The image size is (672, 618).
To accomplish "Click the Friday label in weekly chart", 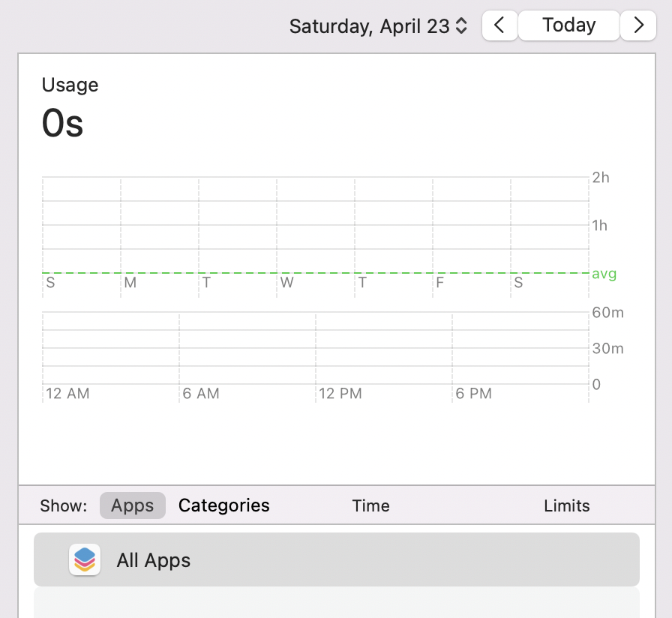I will [440, 283].
